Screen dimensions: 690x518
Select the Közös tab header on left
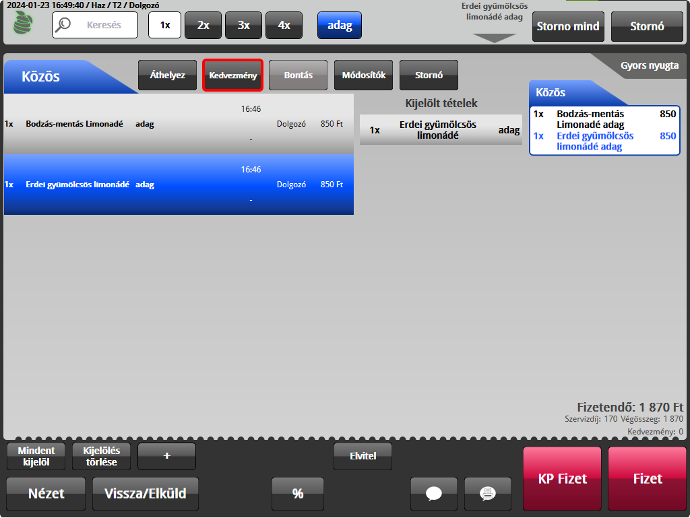point(50,75)
